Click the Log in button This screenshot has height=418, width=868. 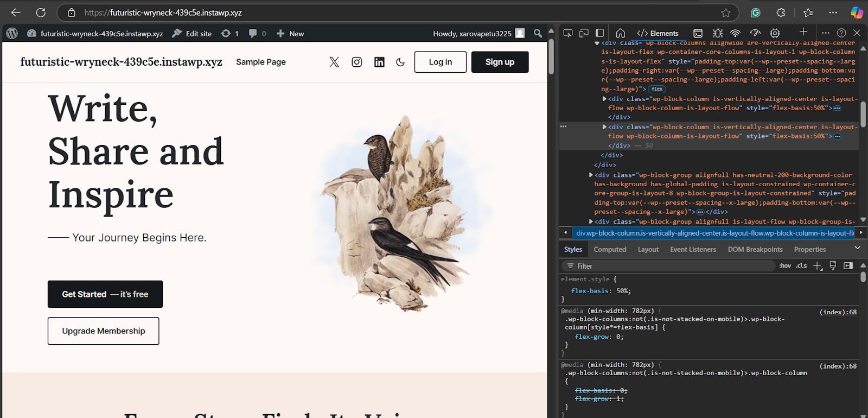tap(441, 62)
